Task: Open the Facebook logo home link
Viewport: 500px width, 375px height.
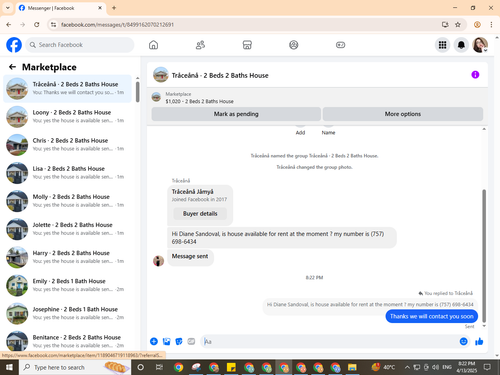Action: (x=14, y=45)
